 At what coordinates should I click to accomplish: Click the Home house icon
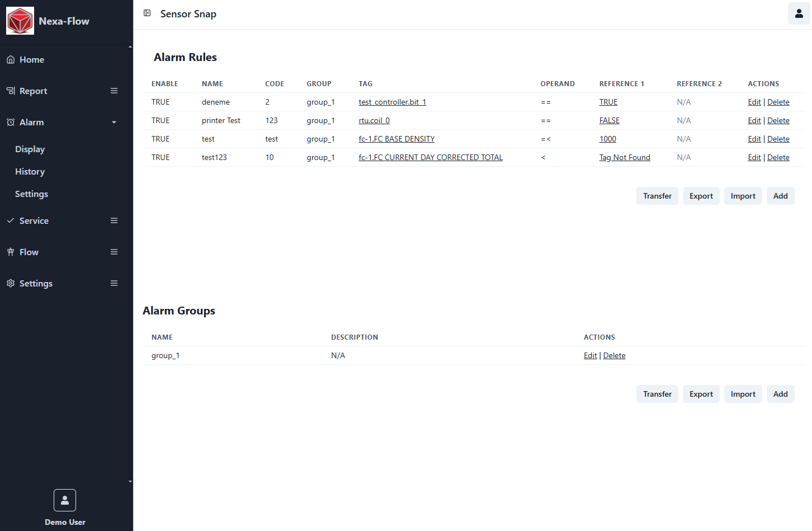point(11,59)
